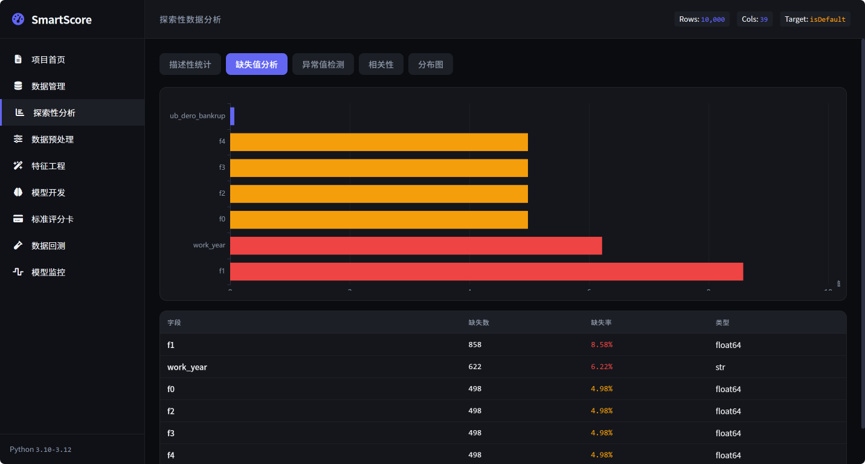The height and width of the screenshot is (464, 865).
Task: Click the small ub_dero_bankrup purple bar
Action: click(232, 116)
